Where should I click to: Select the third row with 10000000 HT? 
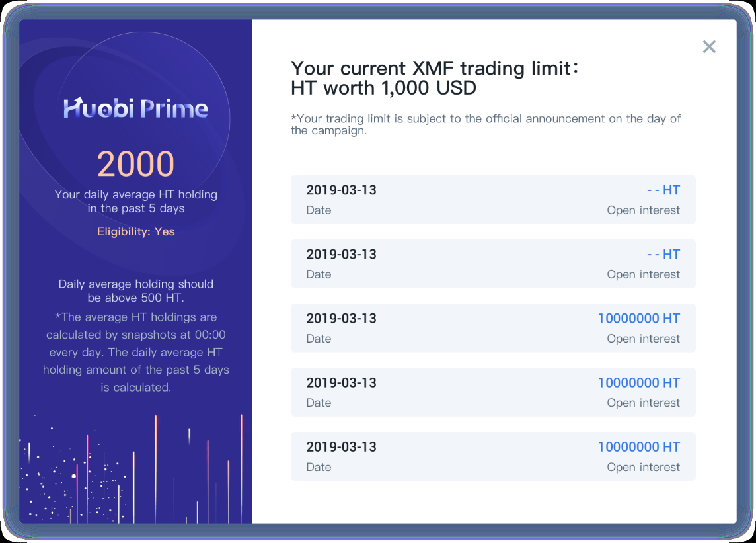[493, 328]
